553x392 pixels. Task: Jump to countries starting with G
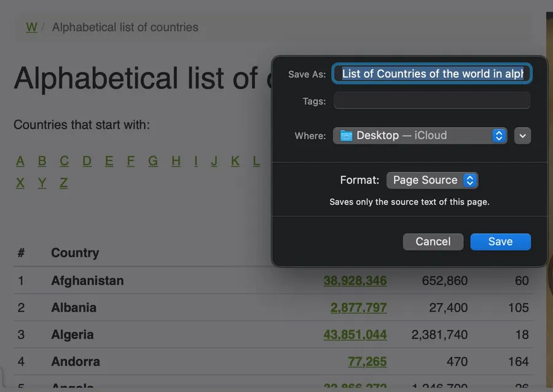point(153,161)
